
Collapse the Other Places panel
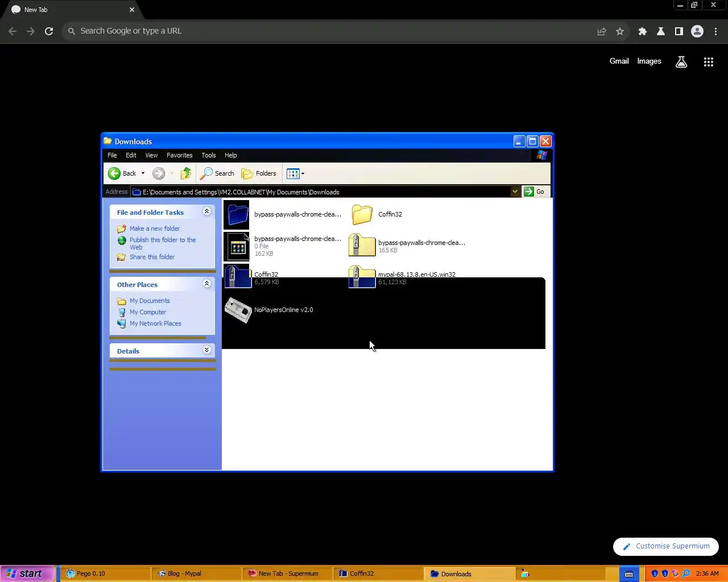point(207,284)
